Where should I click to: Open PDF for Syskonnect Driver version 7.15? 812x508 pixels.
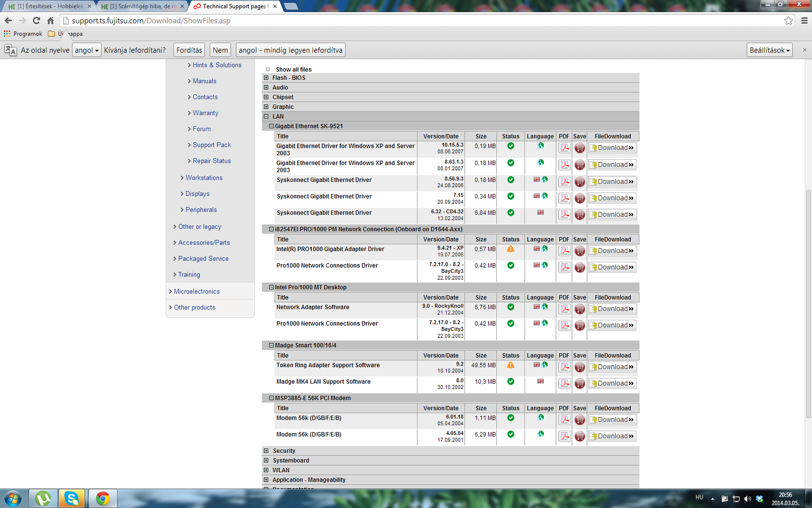[564, 198]
